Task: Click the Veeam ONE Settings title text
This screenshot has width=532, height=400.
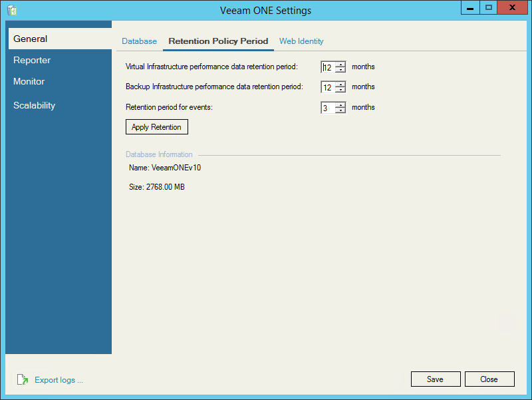Action: click(x=265, y=11)
